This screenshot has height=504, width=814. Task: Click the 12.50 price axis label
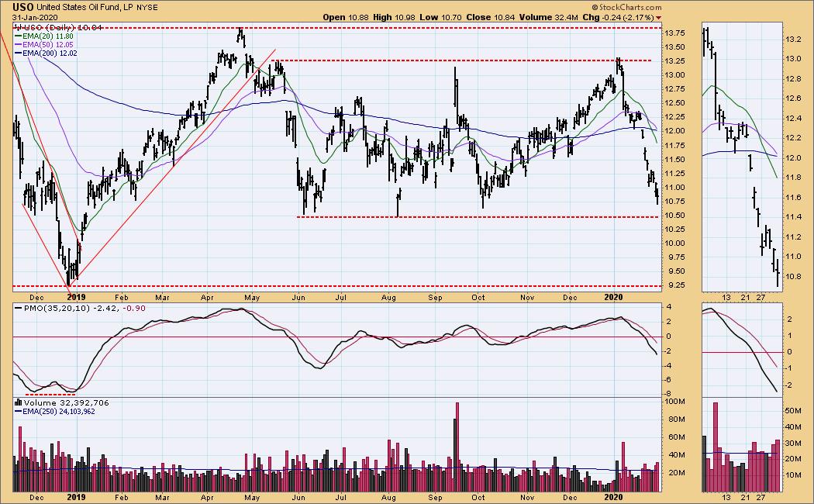pos(674,103)
